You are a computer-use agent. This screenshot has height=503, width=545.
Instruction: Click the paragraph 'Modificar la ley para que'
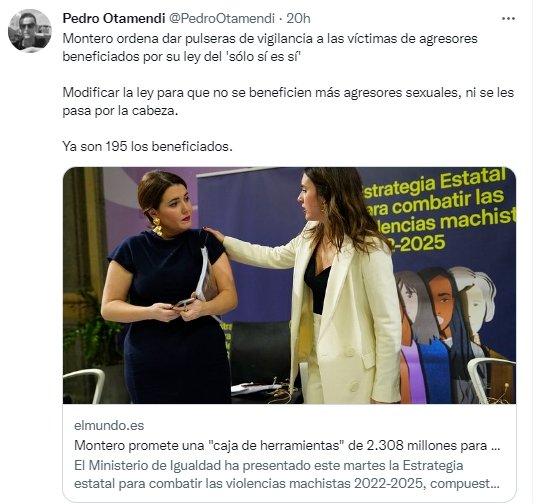pos(288,102)
